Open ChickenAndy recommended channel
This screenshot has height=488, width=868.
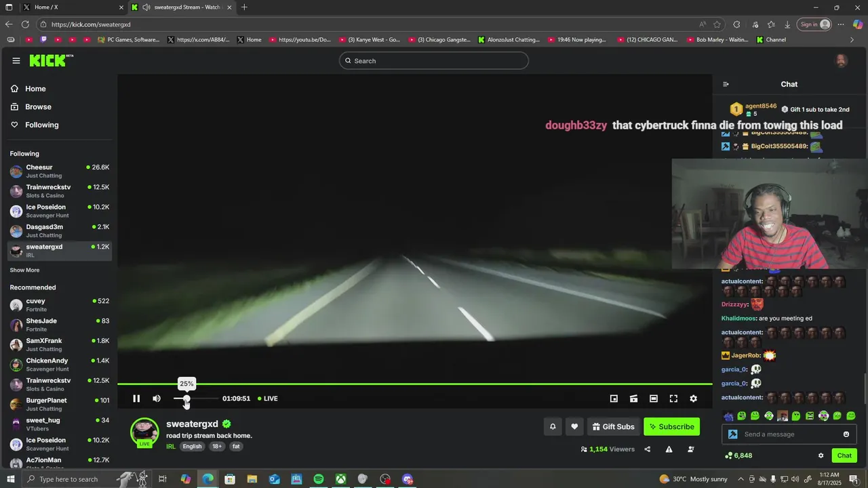coord(60,365)
